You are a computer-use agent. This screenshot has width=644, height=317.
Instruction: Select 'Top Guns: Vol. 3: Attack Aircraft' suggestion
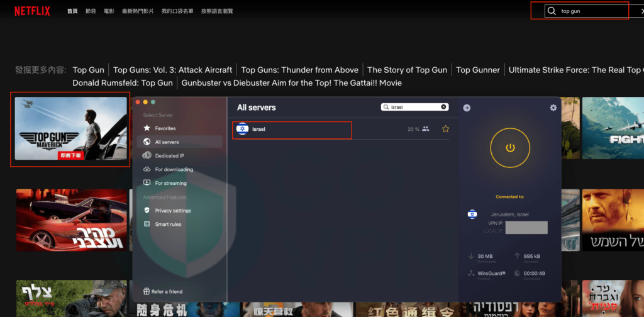coord(172,70)
